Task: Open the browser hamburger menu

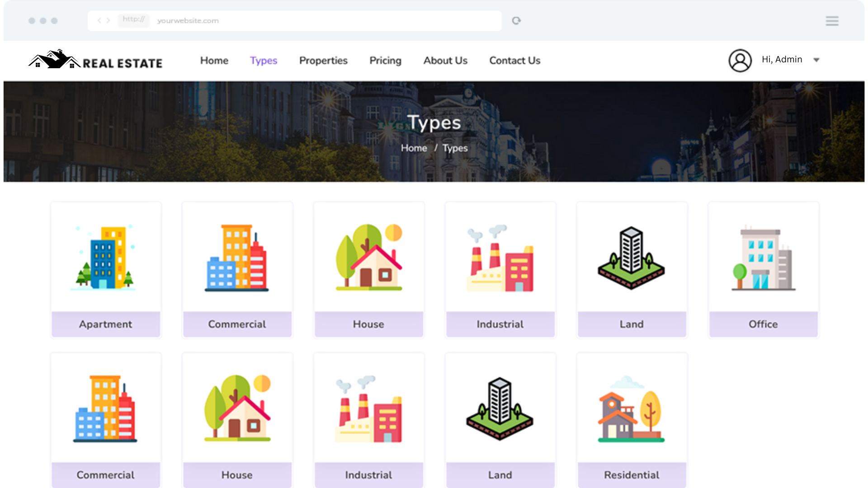Action: coord(832,21)
